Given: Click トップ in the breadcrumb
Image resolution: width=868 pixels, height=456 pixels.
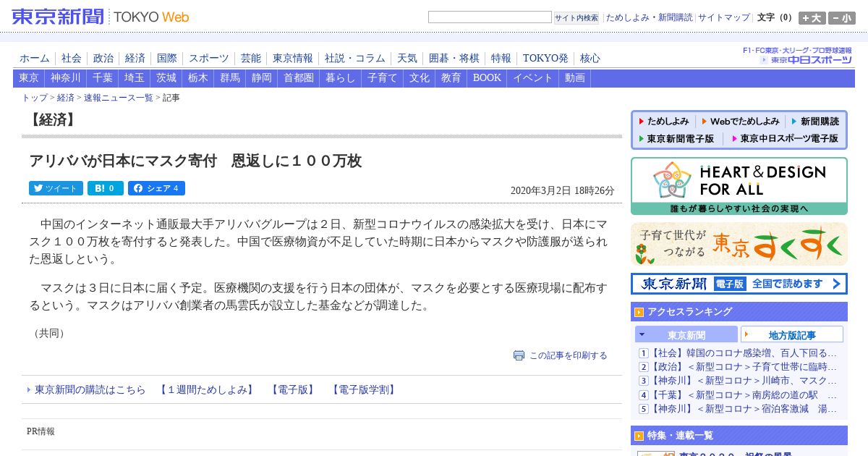Looking at the screenshot, I should pyautogui.click(x=35, y=98).
